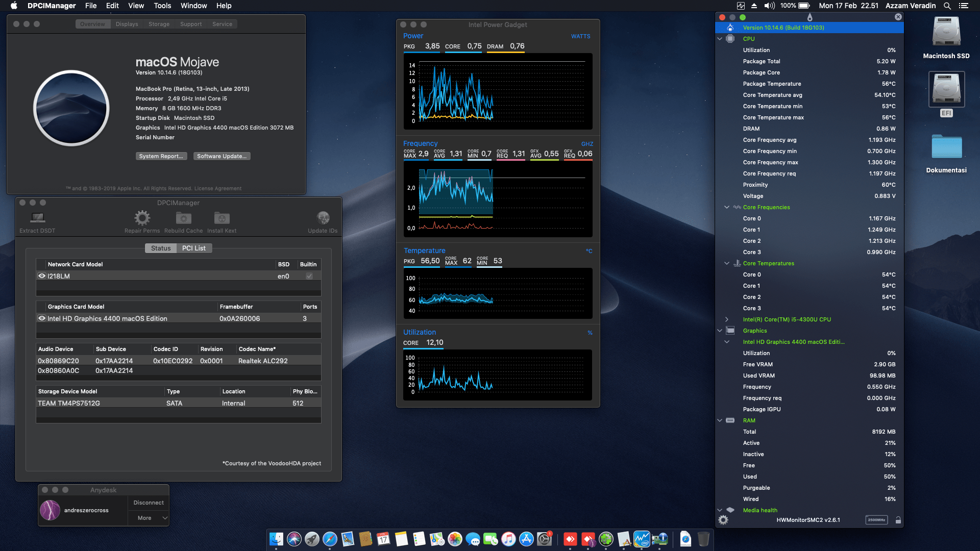This screenshot has width=980, height=551.
Task: Launch Siri from the dock
Action: [294, 539]
